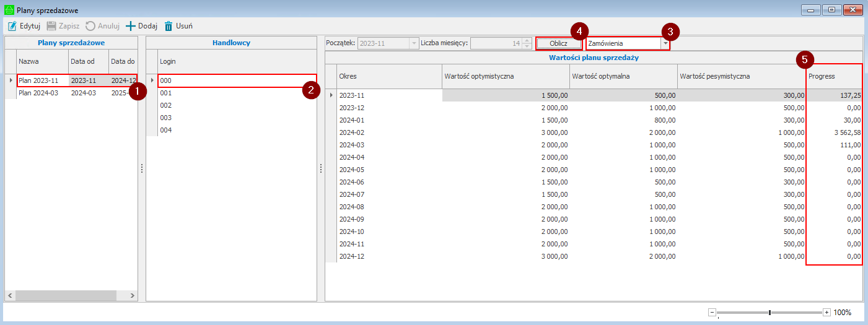Click the Edytuj pencil icon
Screen dimensions: 868x325
[x=12, y=26]
